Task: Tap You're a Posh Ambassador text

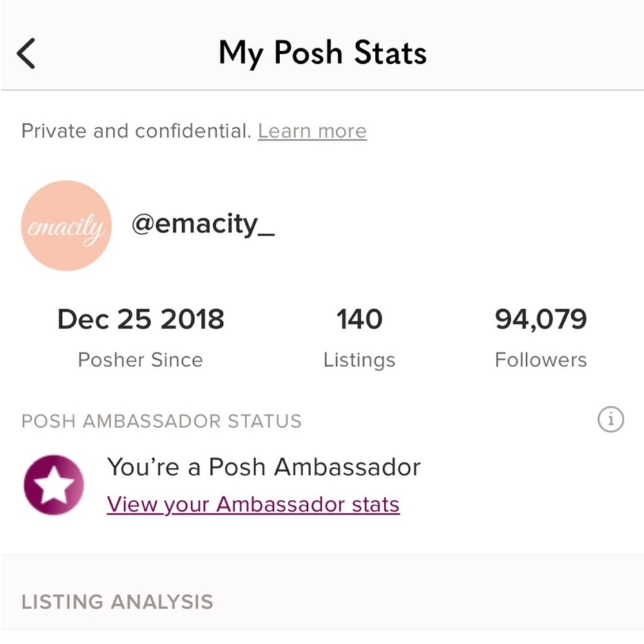Action: point(263,468)
